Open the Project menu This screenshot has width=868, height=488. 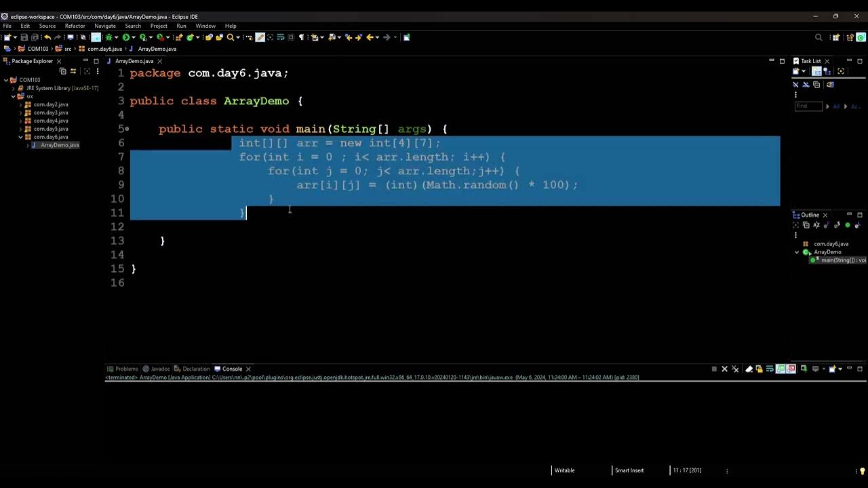[x=159, y=26]
